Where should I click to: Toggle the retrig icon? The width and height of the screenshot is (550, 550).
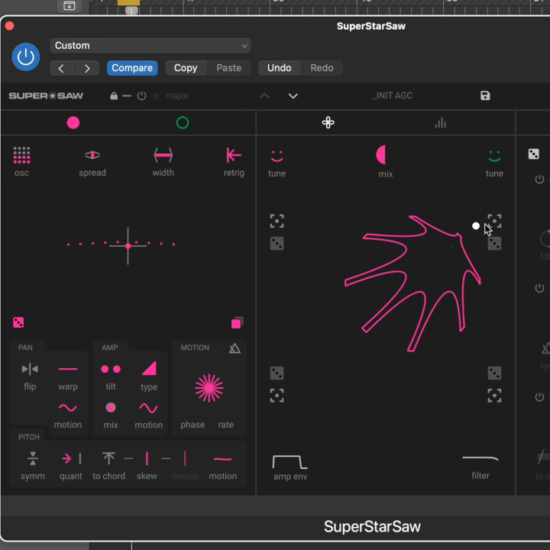tap(234, 155)
